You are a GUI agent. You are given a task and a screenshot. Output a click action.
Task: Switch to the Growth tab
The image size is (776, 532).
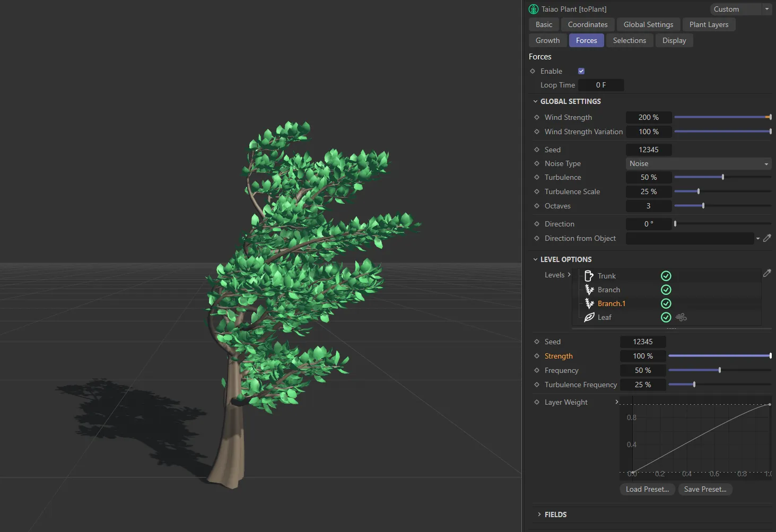point(547,40)
